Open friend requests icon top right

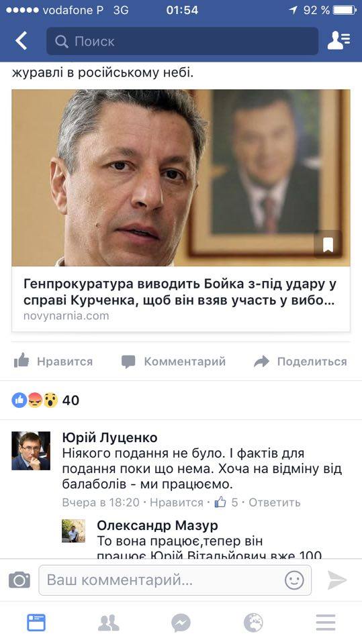pyautogui.click(x=338, y=41)
